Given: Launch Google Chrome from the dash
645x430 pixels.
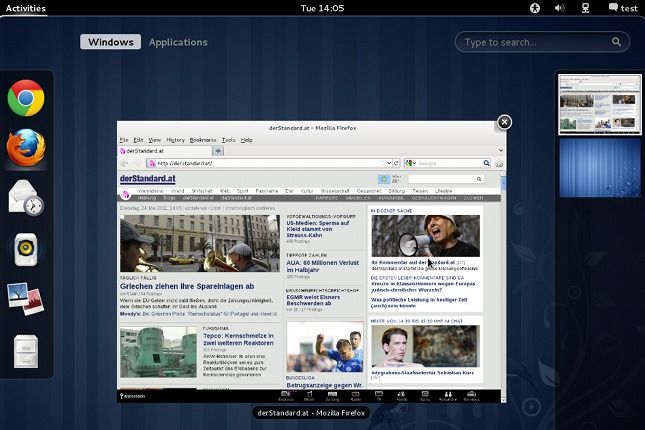Looking at the screenshot, I should (x=26, y=98).
